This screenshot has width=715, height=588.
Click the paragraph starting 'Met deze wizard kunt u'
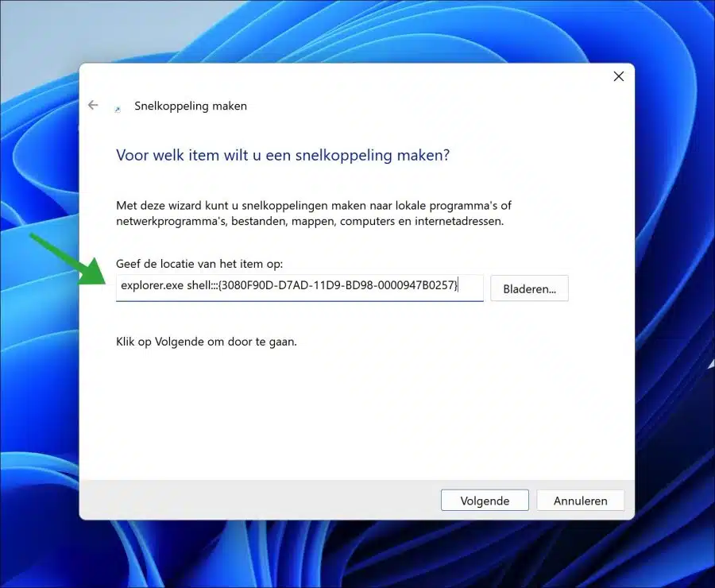(314, 213)
